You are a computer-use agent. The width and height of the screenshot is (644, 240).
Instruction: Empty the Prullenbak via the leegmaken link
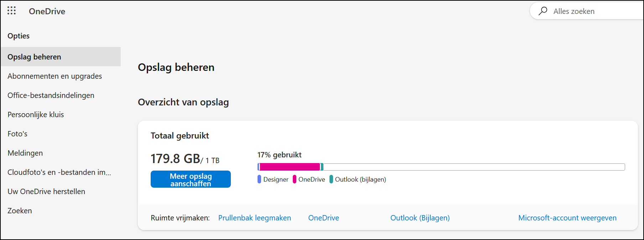254,218
